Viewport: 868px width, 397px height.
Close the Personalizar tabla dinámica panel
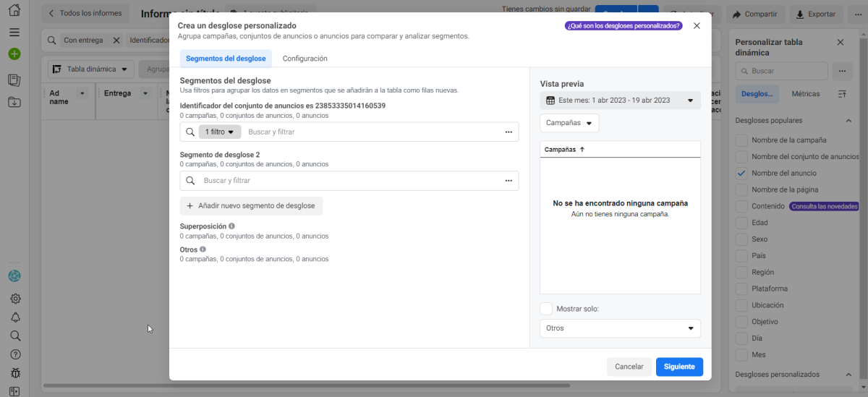pyautogui.click(x=841, y=42)
